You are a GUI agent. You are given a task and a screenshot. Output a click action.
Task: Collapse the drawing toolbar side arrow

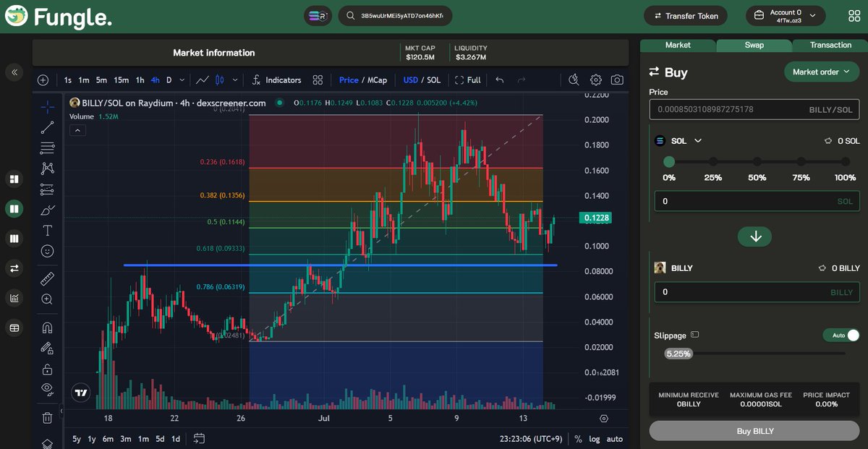(61, 411)
